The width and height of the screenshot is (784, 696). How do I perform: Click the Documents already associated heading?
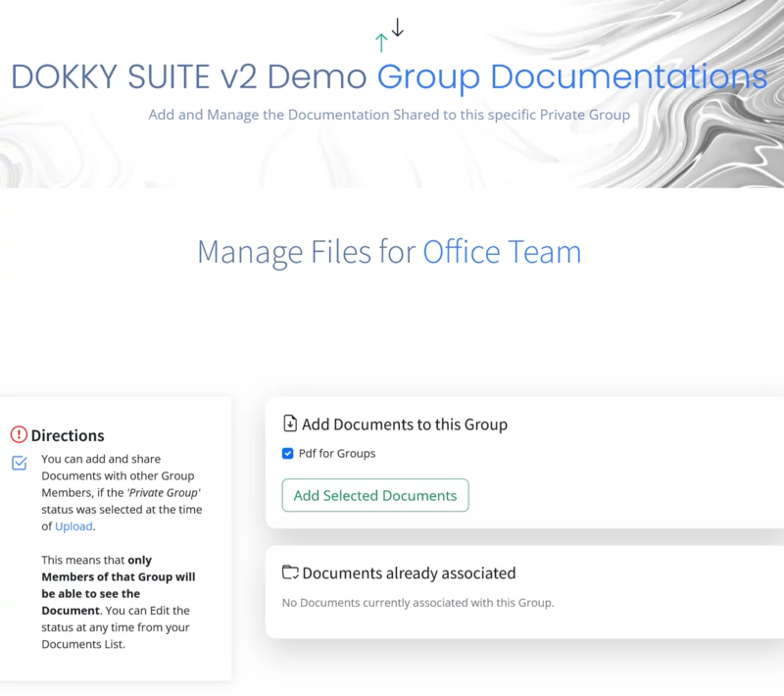point(409,572)
